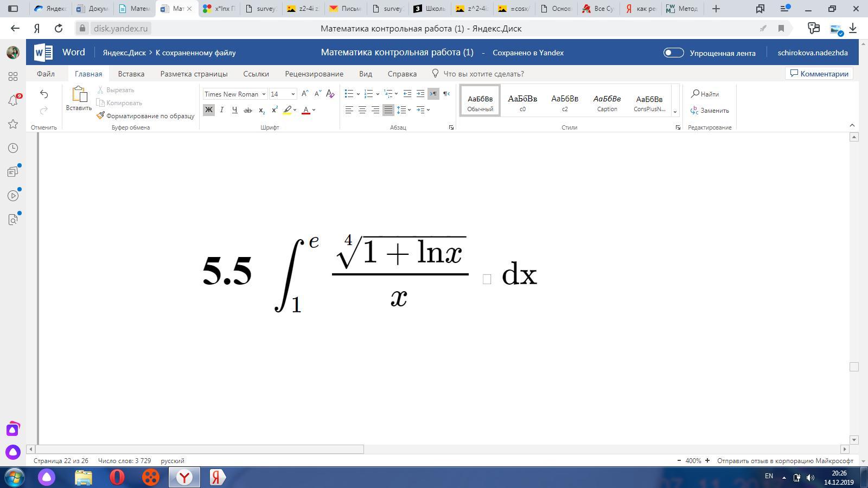The width and height of the screenshot is (868, 488).
Task: Click the account name schirokova.nadezhda
Action: pos(813,53)
